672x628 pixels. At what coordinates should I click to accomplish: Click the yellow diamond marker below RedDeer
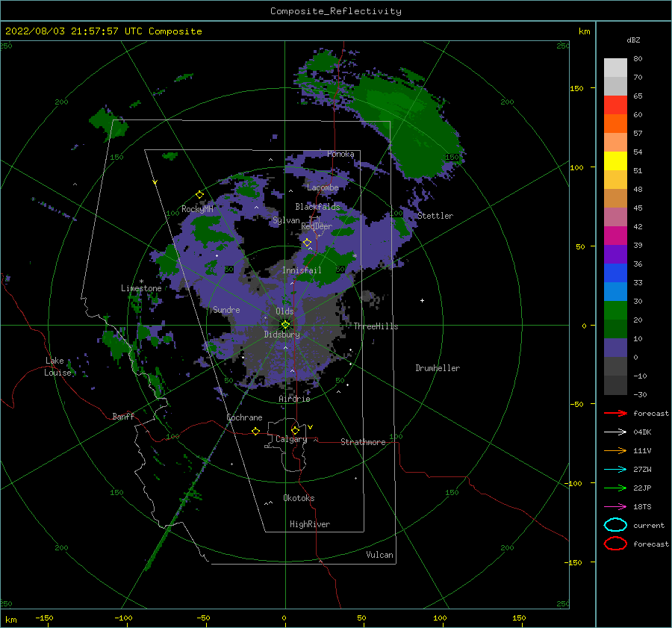click(x=308, y=243)
